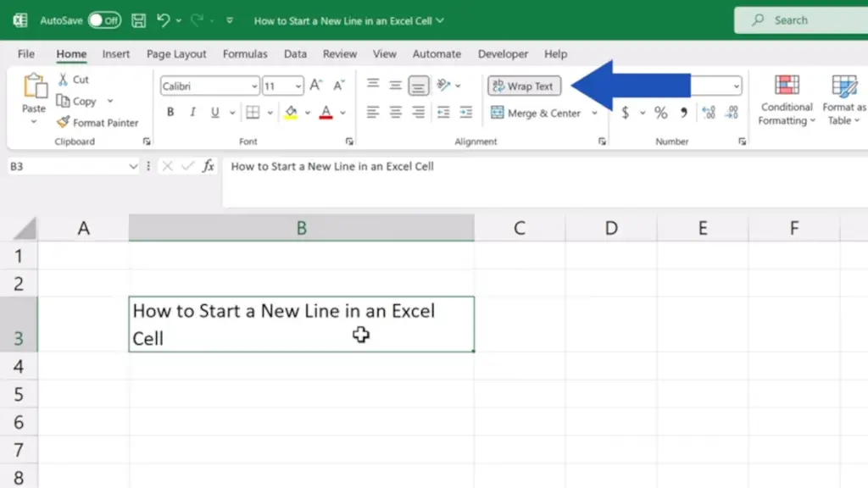Click Percent Style icon
This screenshot has width=868, height=488.
(660, 113)
